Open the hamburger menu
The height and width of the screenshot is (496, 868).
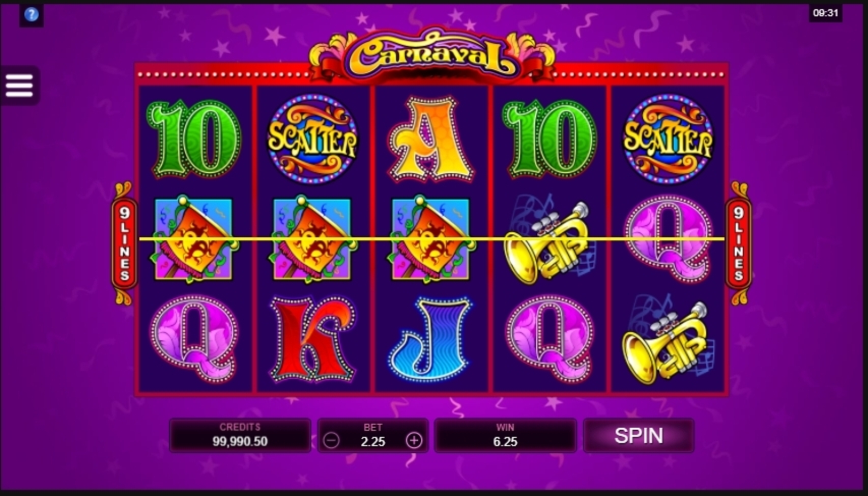pyautogui.click(x=19, y=86)
